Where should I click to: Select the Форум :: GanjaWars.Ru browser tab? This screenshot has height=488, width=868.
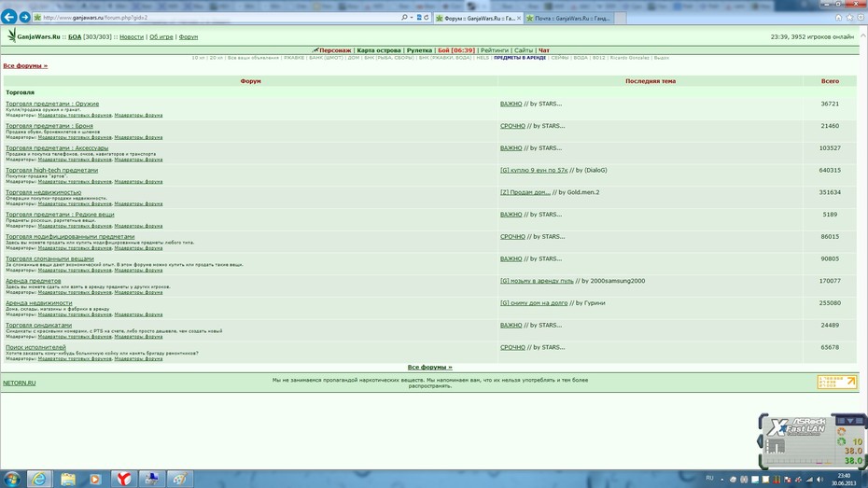pos(478,19)
